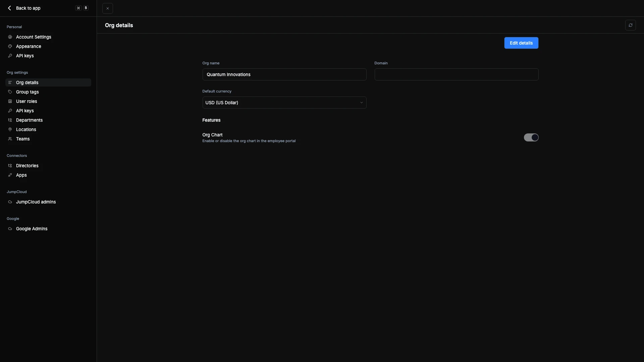
Task: Click the tag icon beside Group tags
Action: point(10,92)
